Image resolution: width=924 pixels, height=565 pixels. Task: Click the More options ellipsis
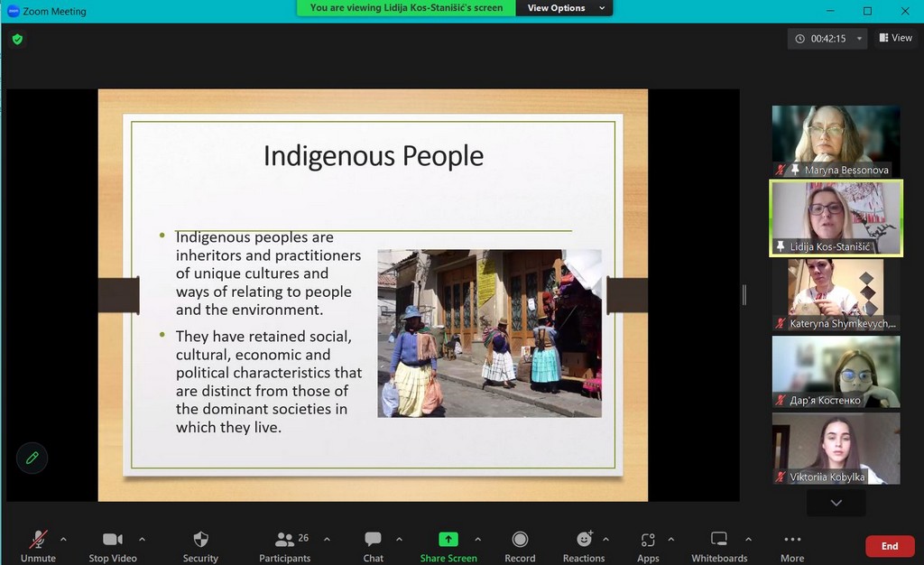(792, 540)
